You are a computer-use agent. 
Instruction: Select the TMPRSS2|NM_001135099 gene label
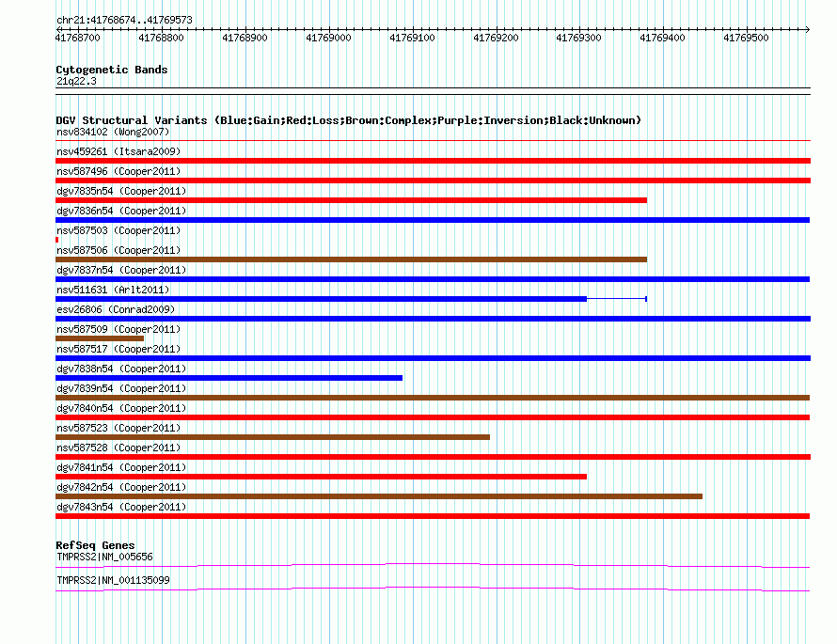pyautogui.click(x=113, y=580)
